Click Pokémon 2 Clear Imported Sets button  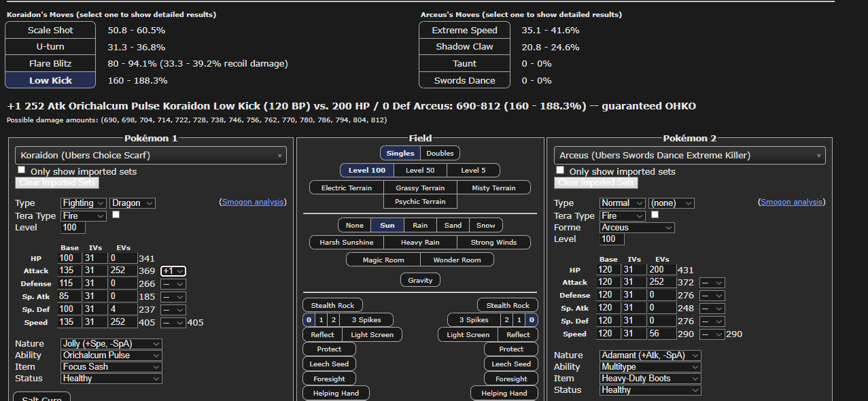coord(596,183)
